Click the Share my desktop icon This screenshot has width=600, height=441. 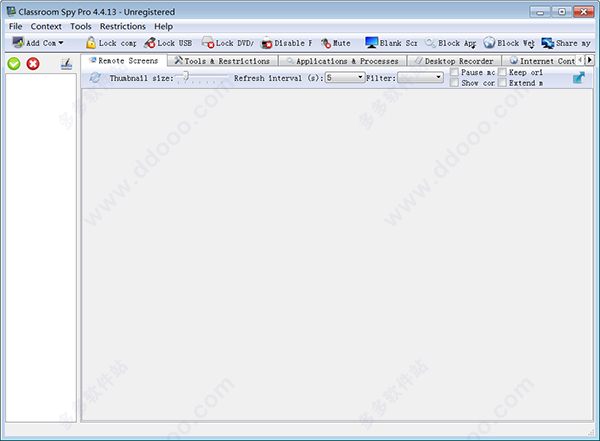click(x=548, y=43)
